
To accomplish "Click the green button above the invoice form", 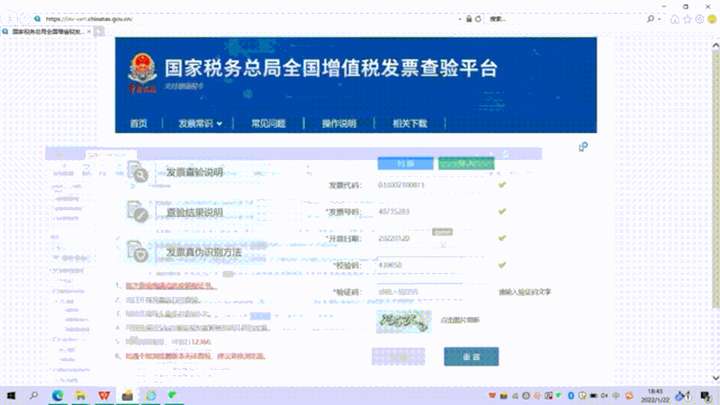I will (x=466, y=163).
